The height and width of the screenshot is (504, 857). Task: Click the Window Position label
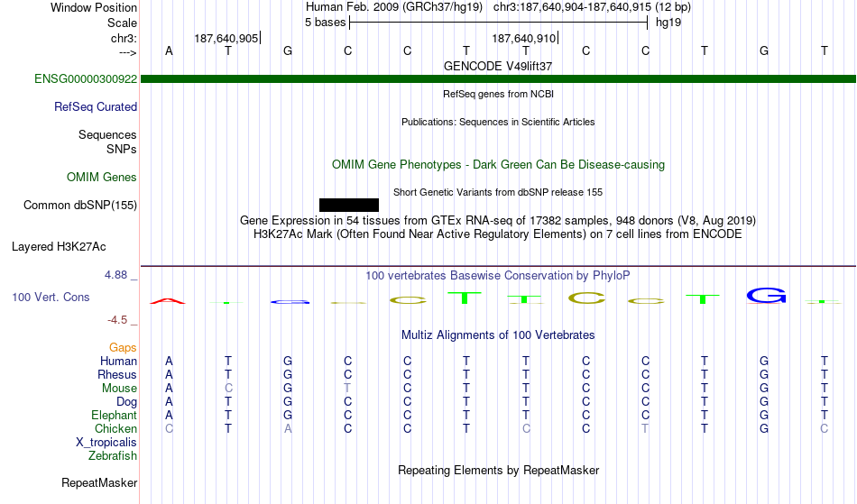coord(94,7)
